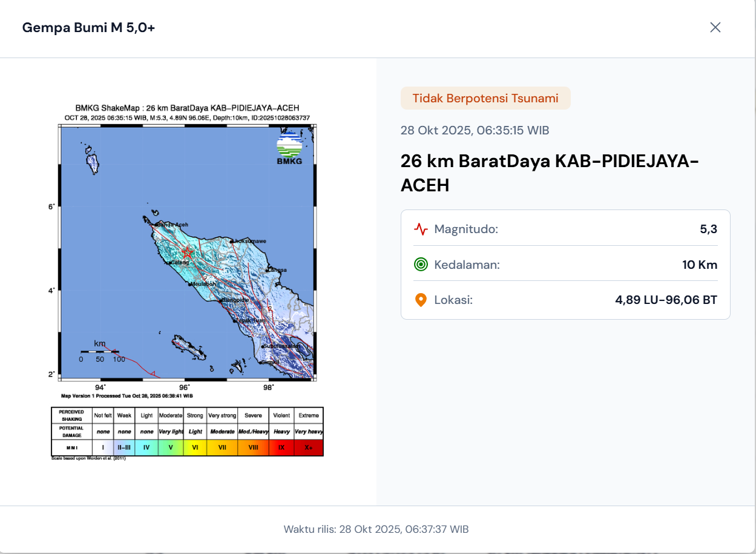Select the Tidak Berpotensi Tsunami badge
The width and height of the screenshot is (756, 554).
pos(485,99)
